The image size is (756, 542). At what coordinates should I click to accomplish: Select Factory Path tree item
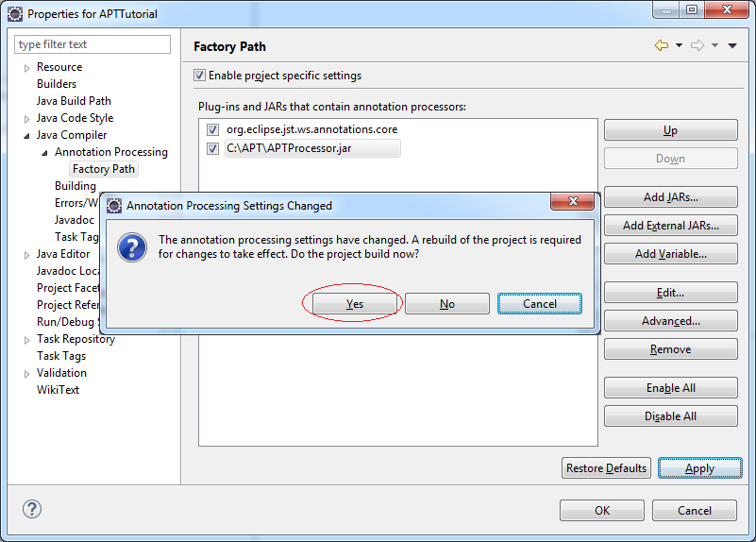104,169
